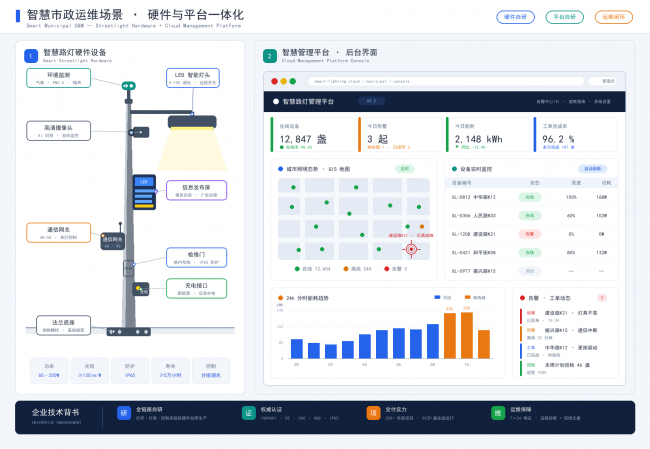Click the orange 项 delivery icon
Image resolution: width=650 pixels, height=449 pixels.
click(373, 413)
